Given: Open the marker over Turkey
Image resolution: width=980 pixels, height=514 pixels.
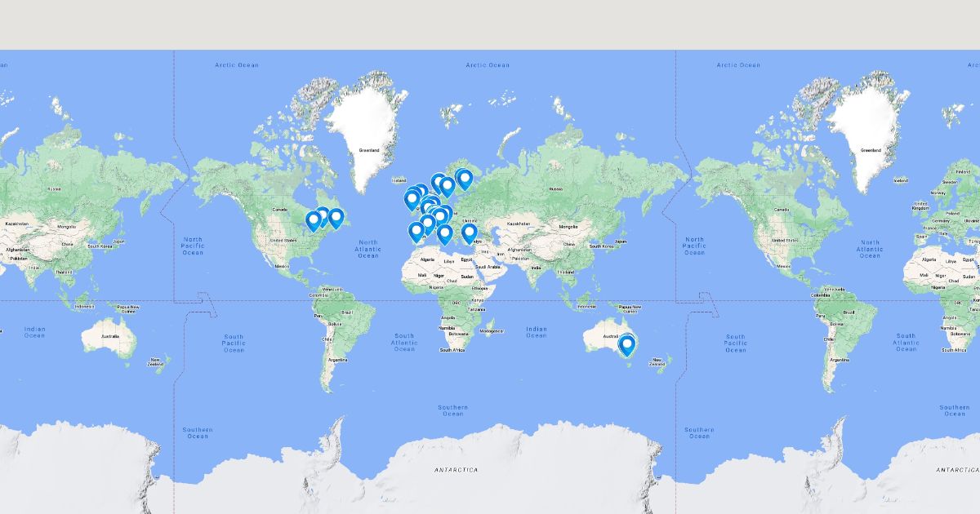Looking at the screenshot, I should (469, 233).
